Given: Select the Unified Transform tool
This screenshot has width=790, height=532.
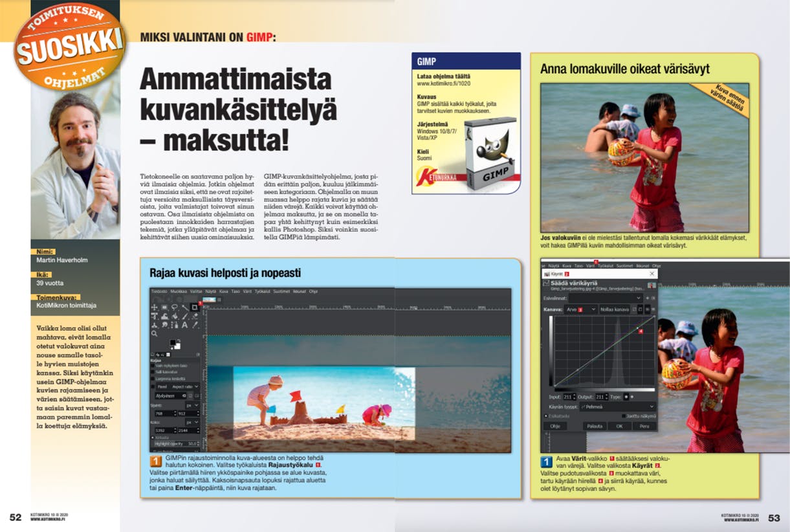Looking at the screenshot, I should [154, 316].
